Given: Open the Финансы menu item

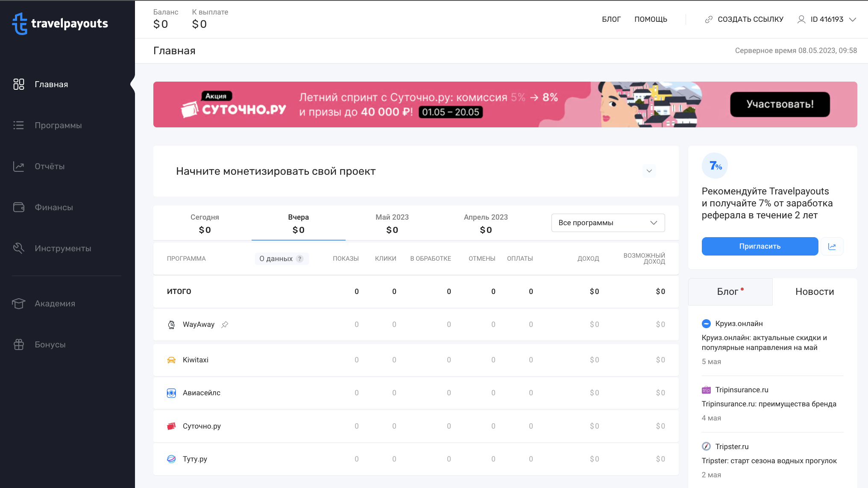Looking at the screenshot, I should (54, 207).
